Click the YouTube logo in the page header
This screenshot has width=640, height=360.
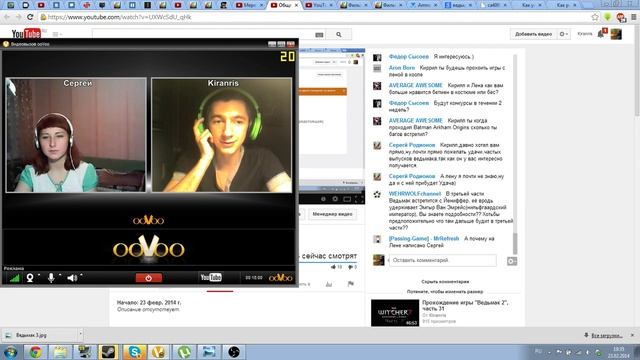26,34
